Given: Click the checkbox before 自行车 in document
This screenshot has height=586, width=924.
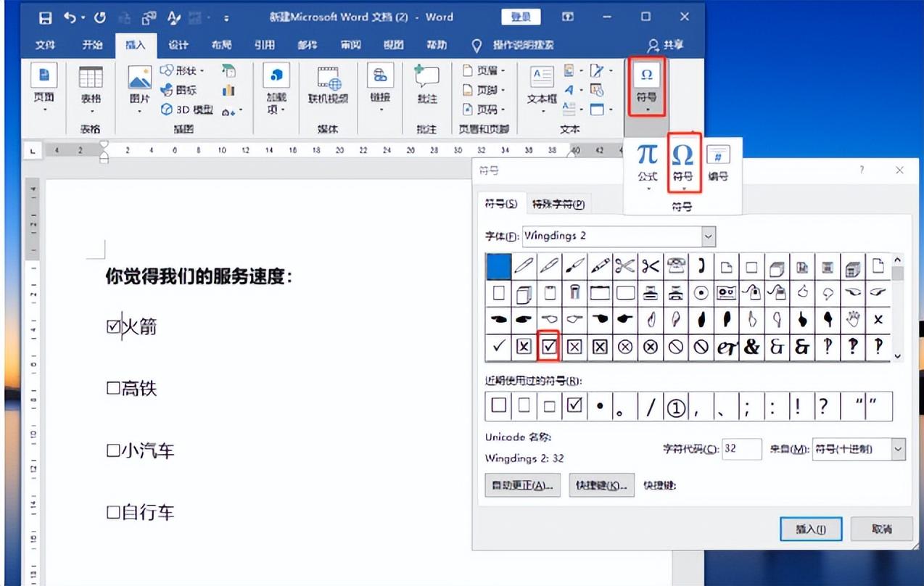Looking at the screenshot, I should (112, 513).
